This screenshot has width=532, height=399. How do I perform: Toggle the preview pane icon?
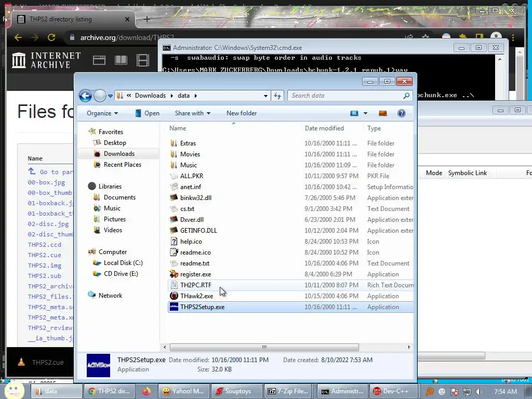coord(383,113)
